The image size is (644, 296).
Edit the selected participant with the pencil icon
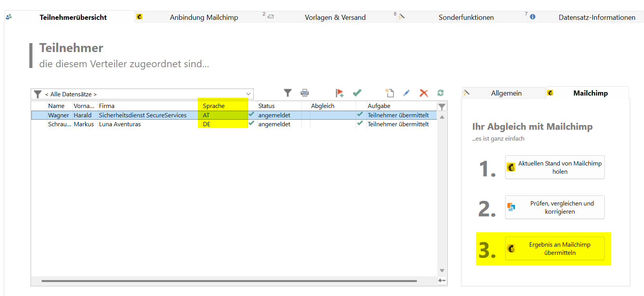tap(406, 93)
